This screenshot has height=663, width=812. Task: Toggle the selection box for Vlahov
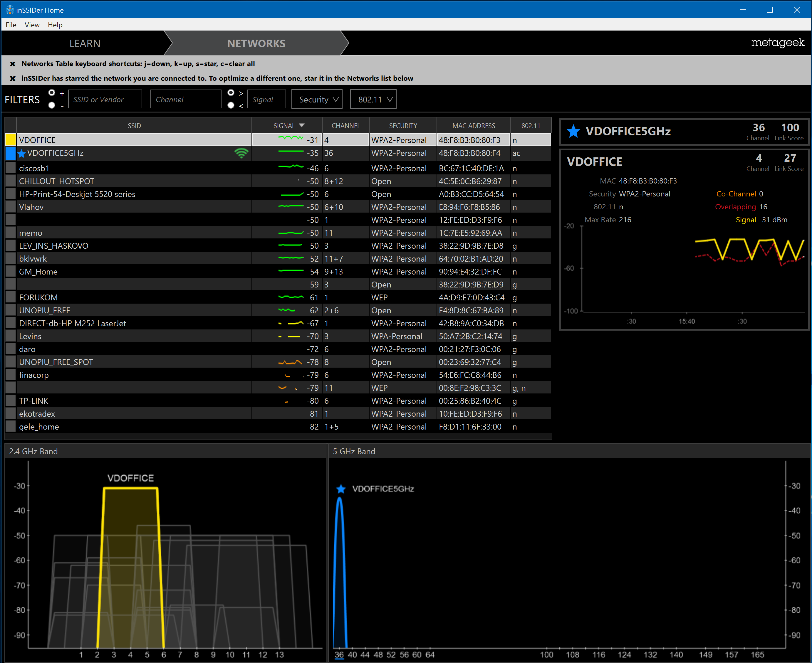pos(11,207)
